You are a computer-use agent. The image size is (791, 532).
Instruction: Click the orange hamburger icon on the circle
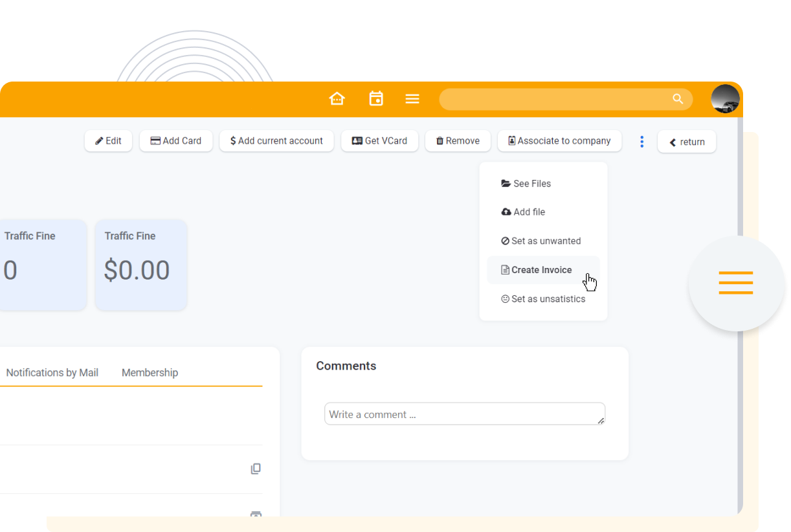pyautogui.click(x=735, y=283)
